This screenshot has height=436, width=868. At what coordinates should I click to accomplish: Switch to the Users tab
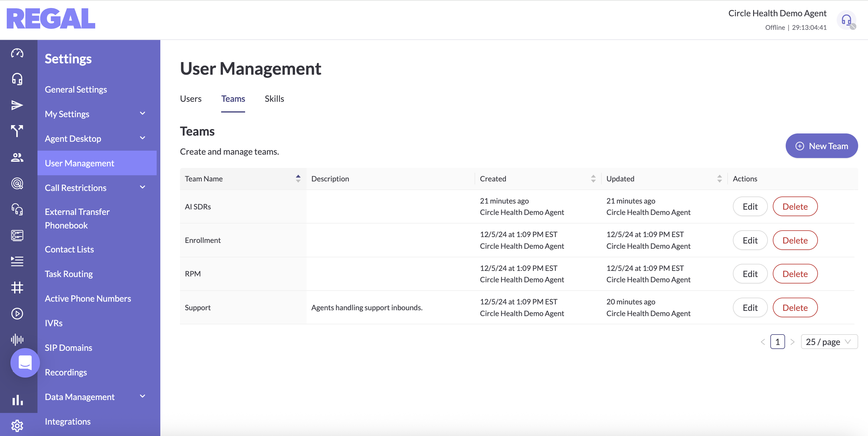click(191, 99)
